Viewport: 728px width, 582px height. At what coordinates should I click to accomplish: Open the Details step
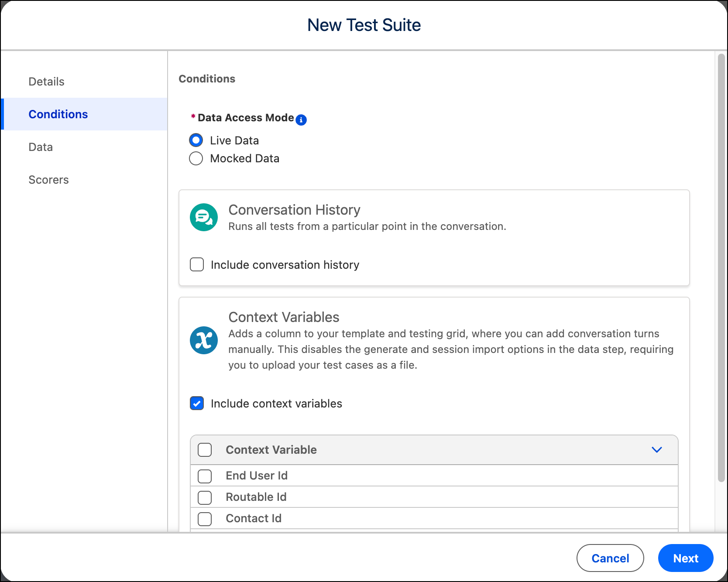click(84, 82)
